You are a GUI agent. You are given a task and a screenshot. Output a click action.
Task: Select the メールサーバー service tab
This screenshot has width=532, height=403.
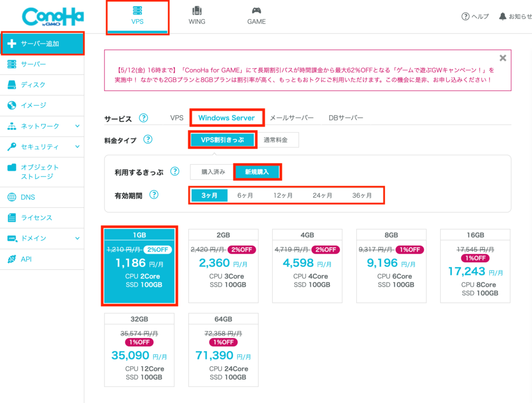292,118
